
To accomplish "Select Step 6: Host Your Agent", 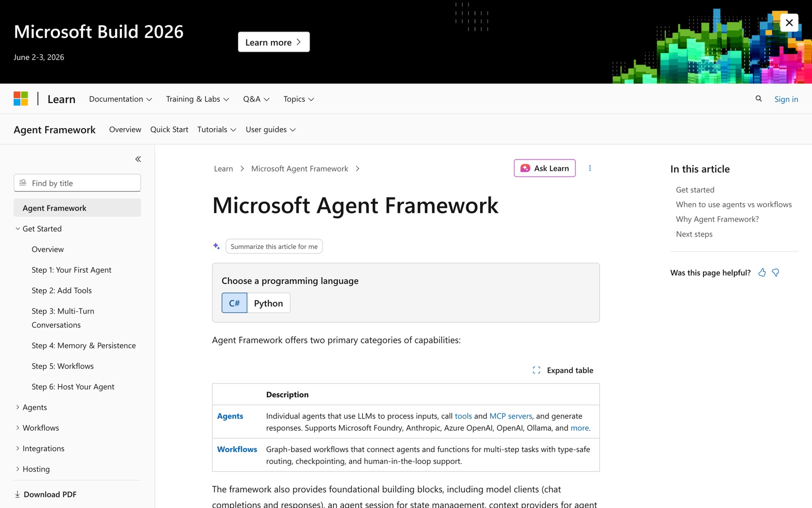I will coord(73,387).
